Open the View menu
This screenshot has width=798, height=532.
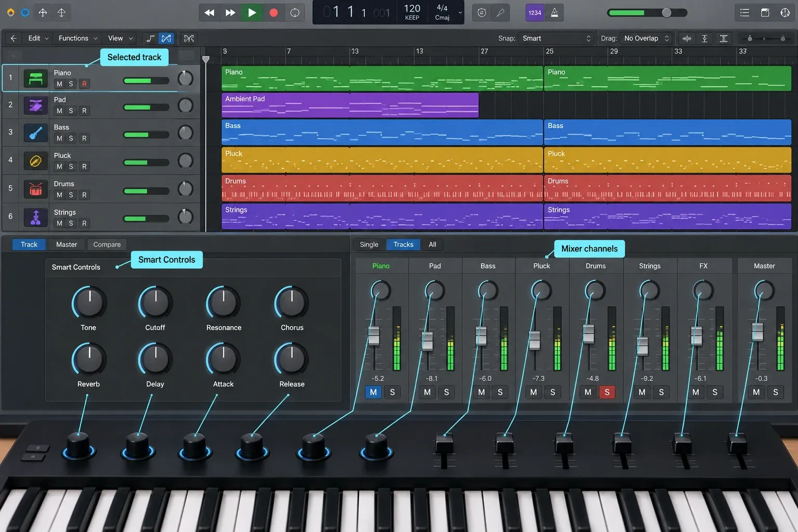click(x=121, y=38)
